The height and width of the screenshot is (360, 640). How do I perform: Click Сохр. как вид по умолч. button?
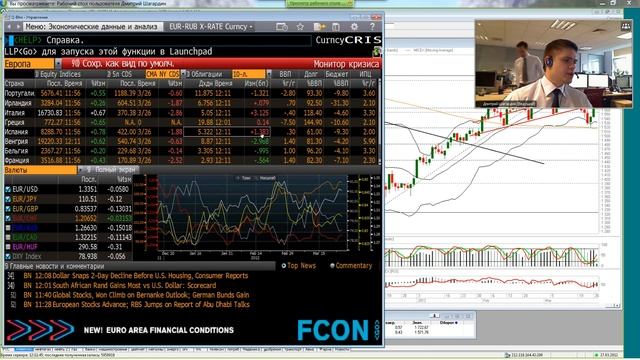coord(123,64)
